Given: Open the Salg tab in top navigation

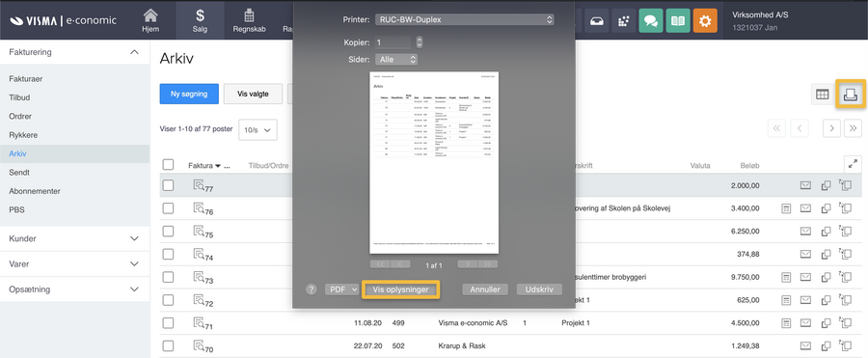Looking at the screenshot, I should tap(200, 20).
